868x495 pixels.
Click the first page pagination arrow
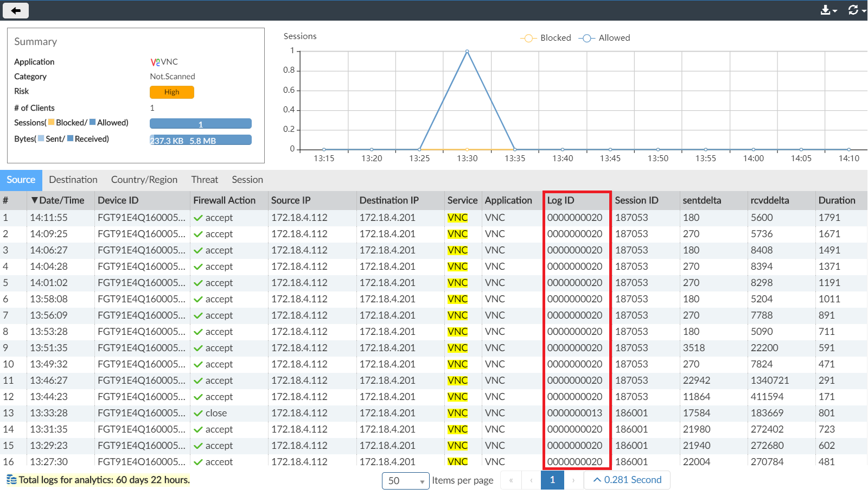pyautogui.click(x=510, y=480)
